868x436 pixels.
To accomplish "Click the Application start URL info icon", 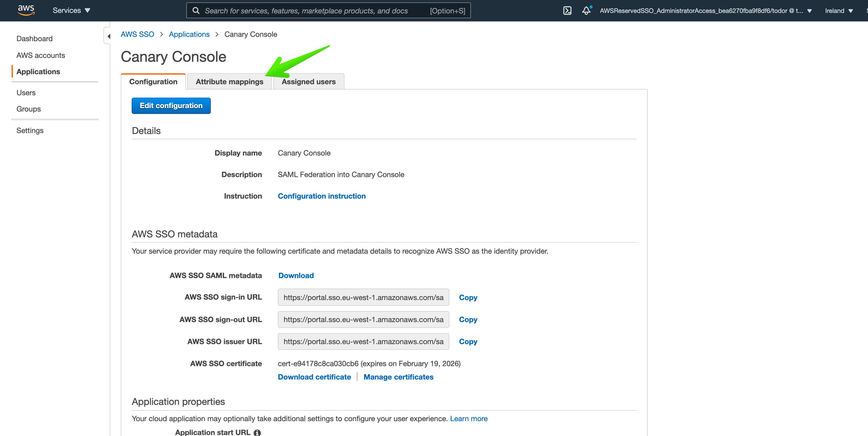I will [x=257, y=432].
